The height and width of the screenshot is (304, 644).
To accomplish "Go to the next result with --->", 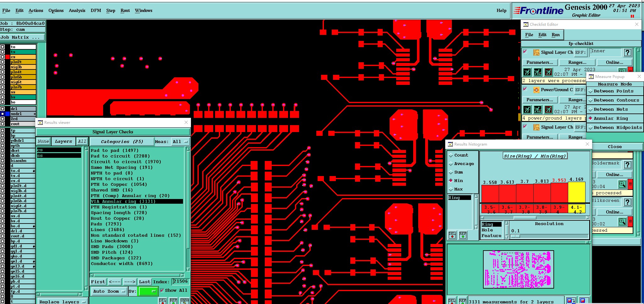I will pos(130,282).
